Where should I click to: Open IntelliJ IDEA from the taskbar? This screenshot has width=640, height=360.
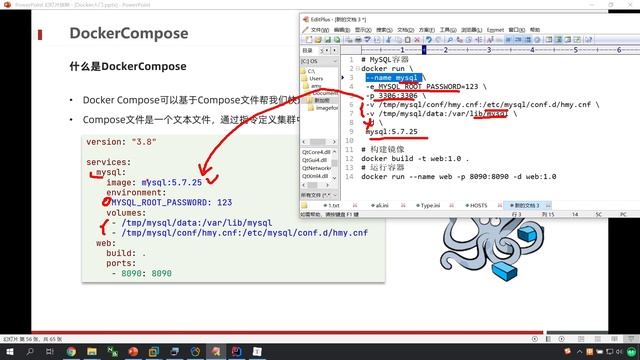236,351
